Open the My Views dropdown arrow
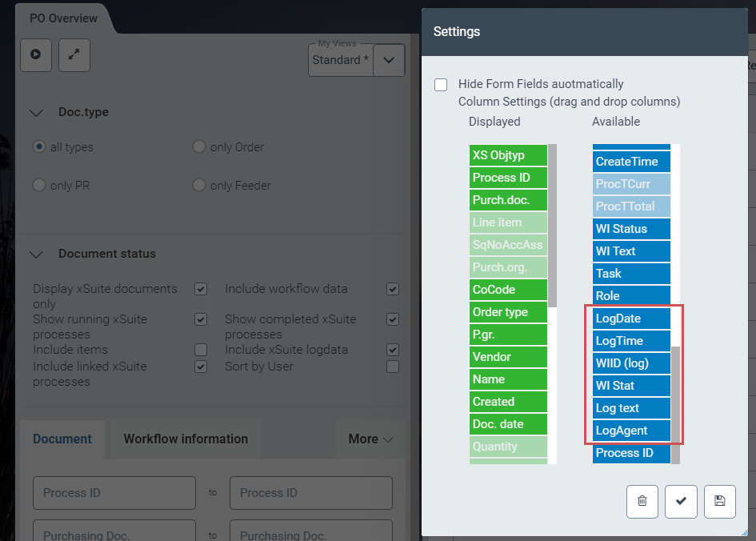 pos(389,60)
